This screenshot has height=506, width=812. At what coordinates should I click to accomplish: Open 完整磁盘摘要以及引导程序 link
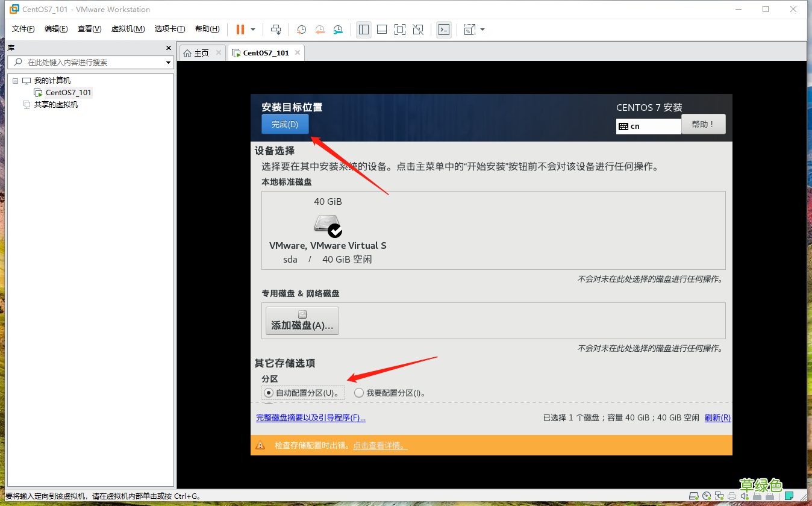tap(310, 417)
